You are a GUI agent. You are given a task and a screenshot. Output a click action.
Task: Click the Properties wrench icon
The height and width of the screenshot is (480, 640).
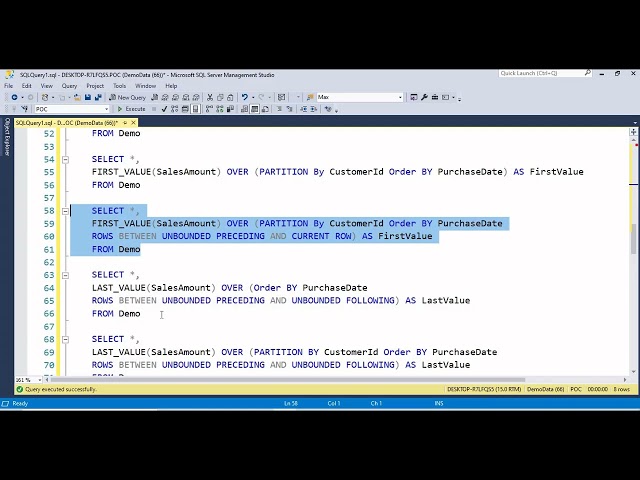(x=424, y=97)
